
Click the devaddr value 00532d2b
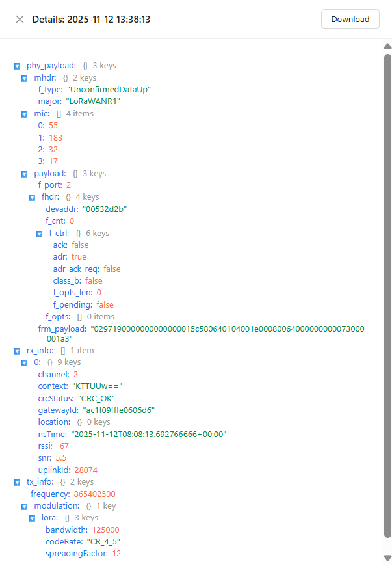(104, 209)
